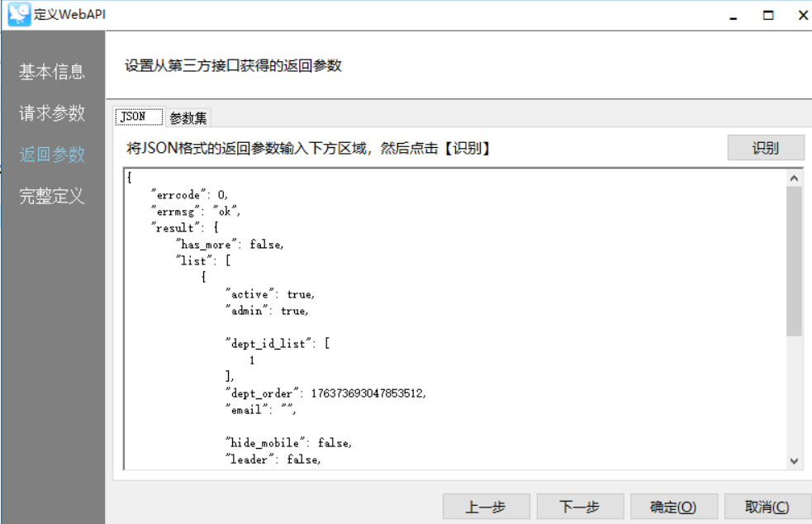Switch to the JSON tab

pos(140,117)
